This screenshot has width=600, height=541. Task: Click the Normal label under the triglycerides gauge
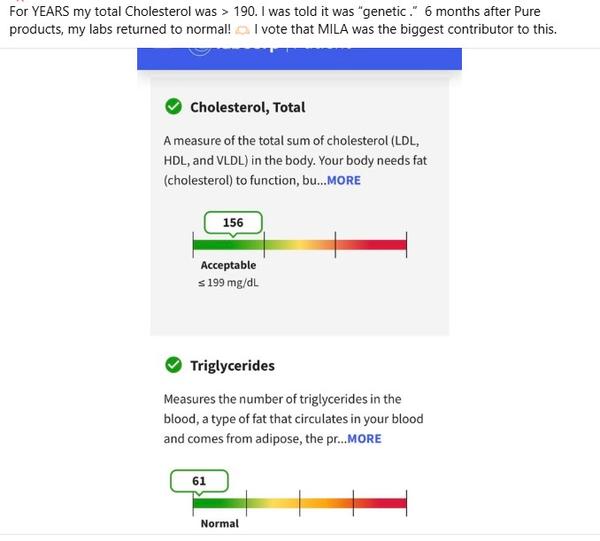220,524
